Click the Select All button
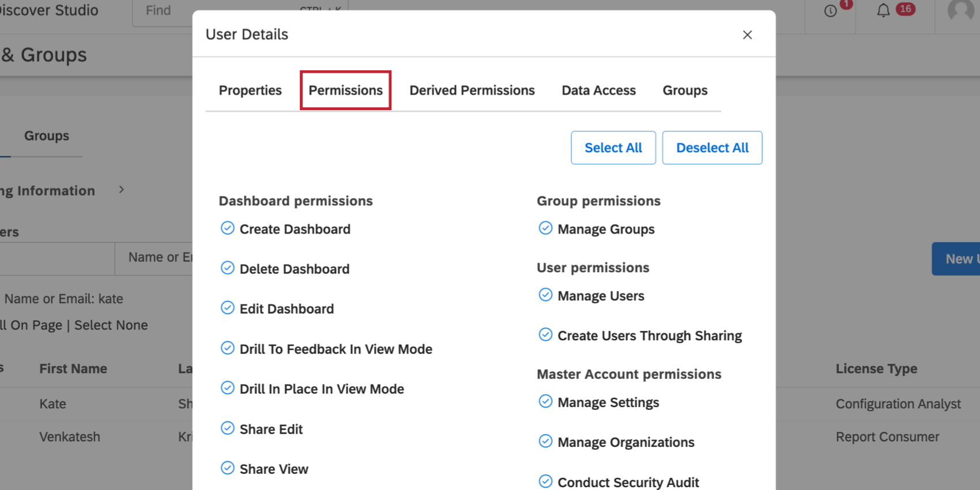 (x=613, y=148)
